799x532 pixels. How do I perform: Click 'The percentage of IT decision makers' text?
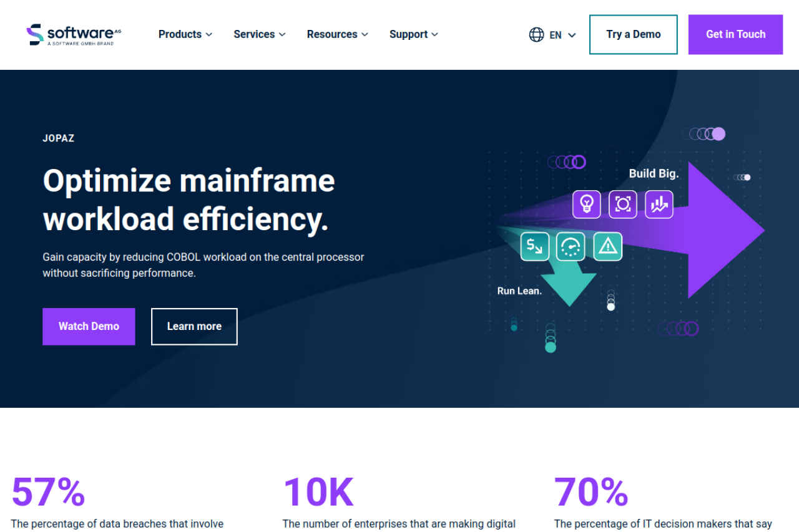click(663, 524)
